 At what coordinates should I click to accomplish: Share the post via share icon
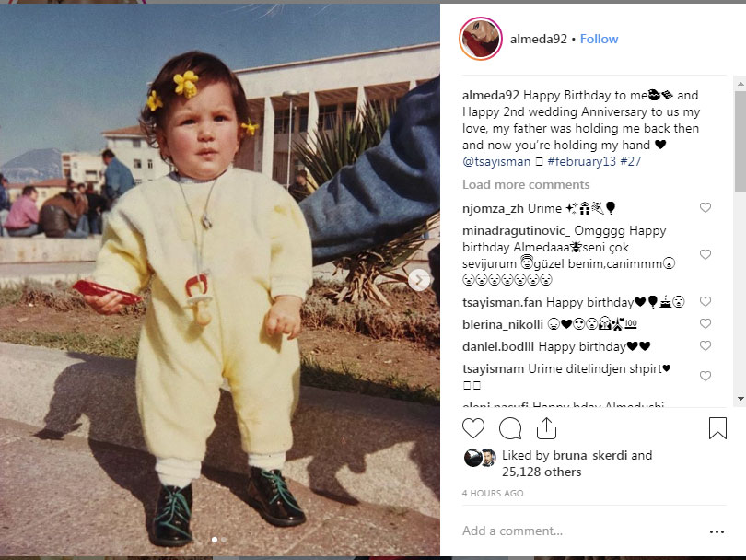tap(546, 428)
